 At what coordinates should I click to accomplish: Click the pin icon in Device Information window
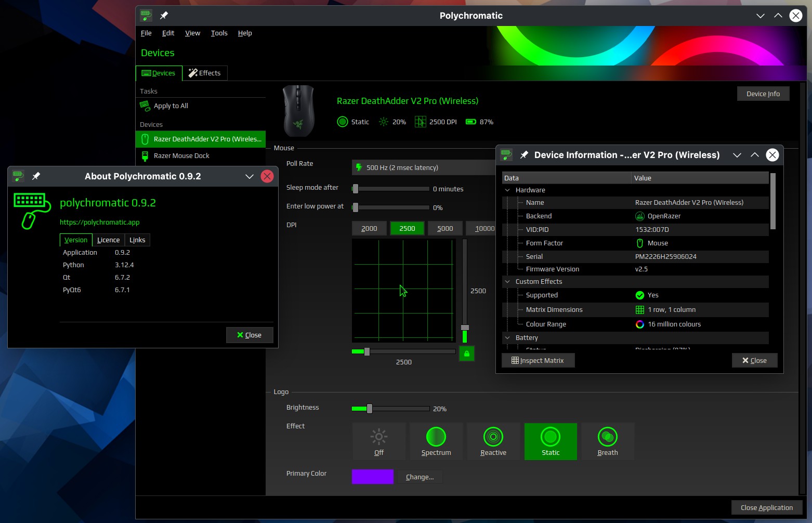coord(524,155)
